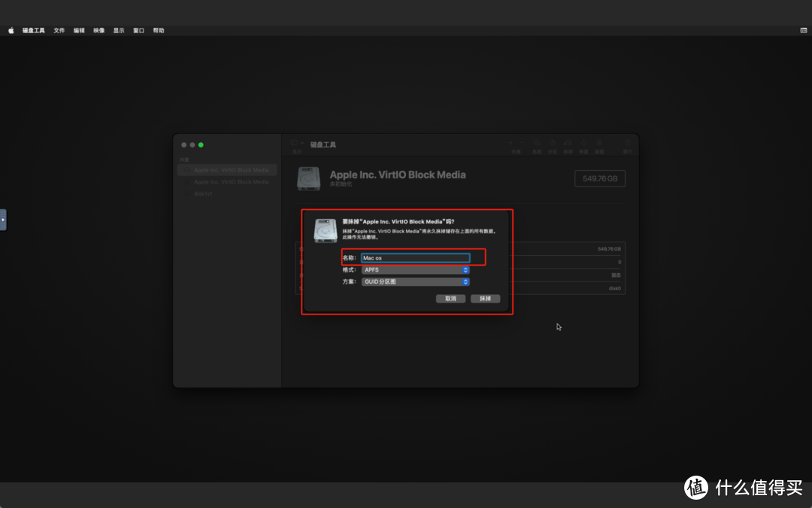
Task: Open the 方案 GUID分区图 scheme dropdown
Action: 415,281
